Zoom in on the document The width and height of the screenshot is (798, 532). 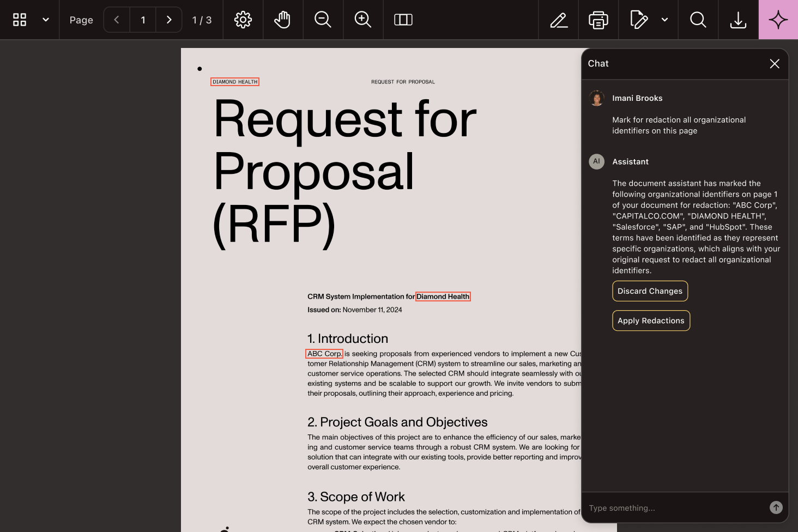point(363,20)
